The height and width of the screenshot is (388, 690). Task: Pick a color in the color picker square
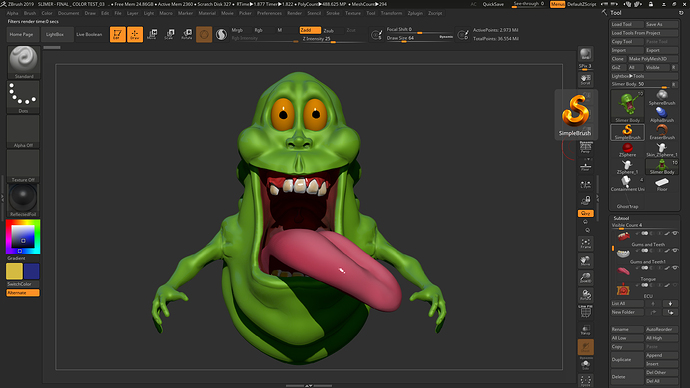coord(22,236)
